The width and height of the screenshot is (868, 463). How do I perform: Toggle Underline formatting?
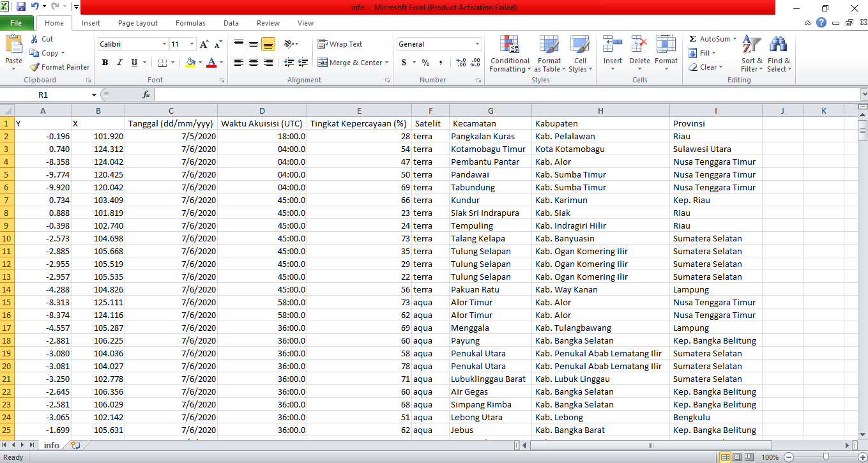(x=134, y=63)
